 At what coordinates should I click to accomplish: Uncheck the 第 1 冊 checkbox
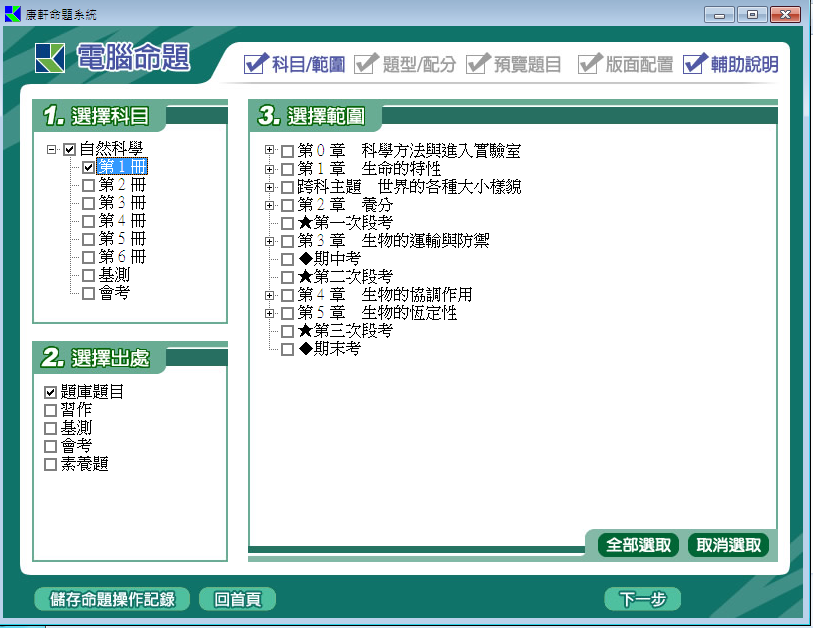pos(88,168)
